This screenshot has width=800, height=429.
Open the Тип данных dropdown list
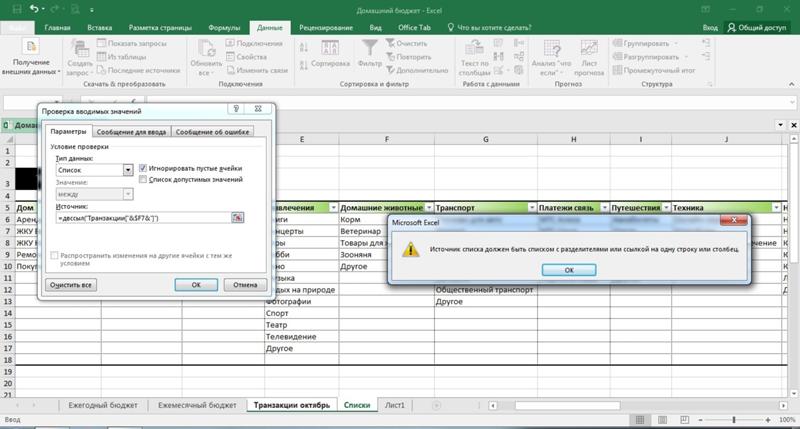pos(128,170)
